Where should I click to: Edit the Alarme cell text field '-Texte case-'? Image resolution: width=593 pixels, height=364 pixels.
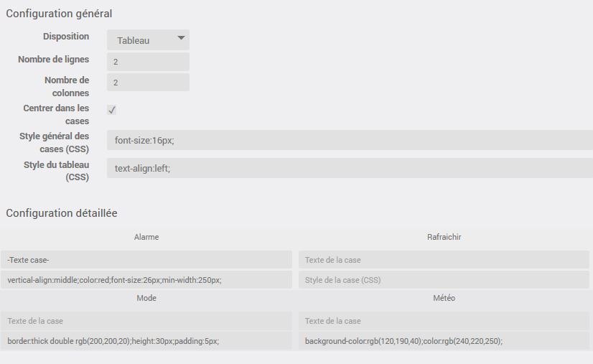(146, 260)
